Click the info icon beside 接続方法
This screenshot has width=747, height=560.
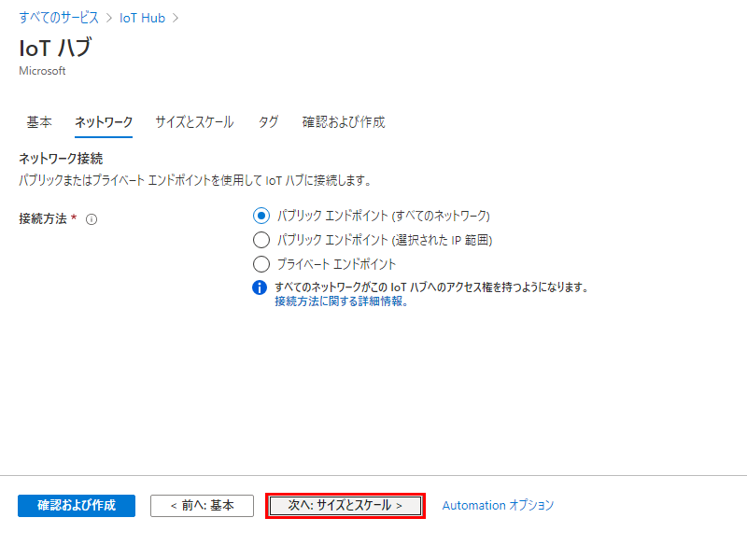point(92,219)
